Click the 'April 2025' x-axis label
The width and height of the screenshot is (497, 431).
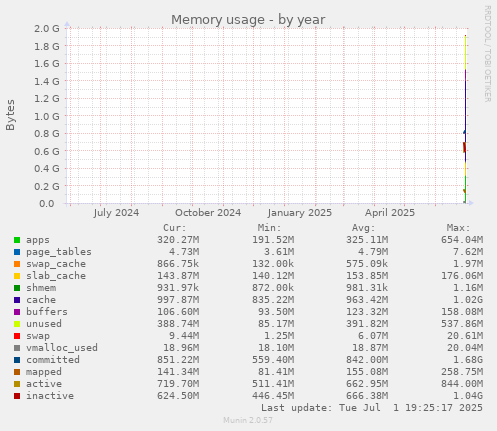[390, 213]
